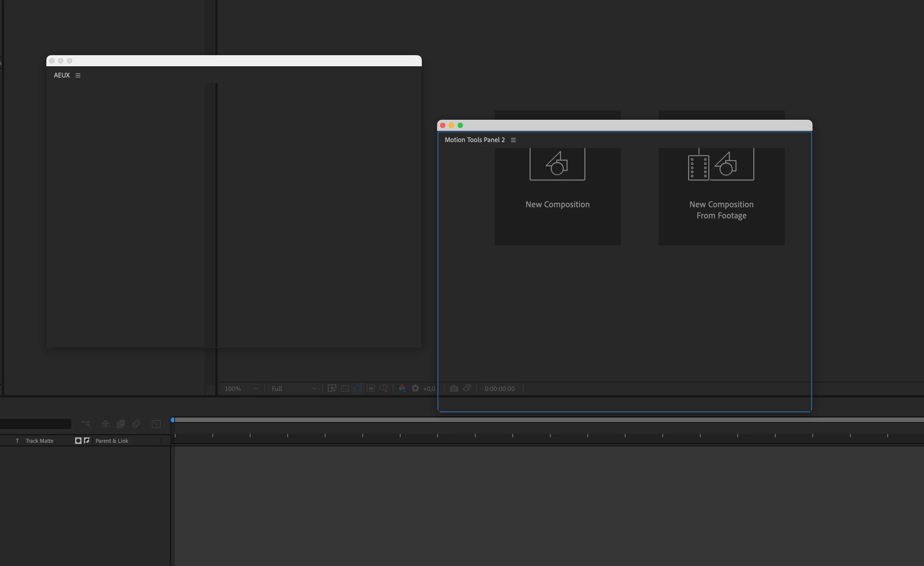
Task: Click the Frame Blending icon in timeline
Action: (121, 424)
